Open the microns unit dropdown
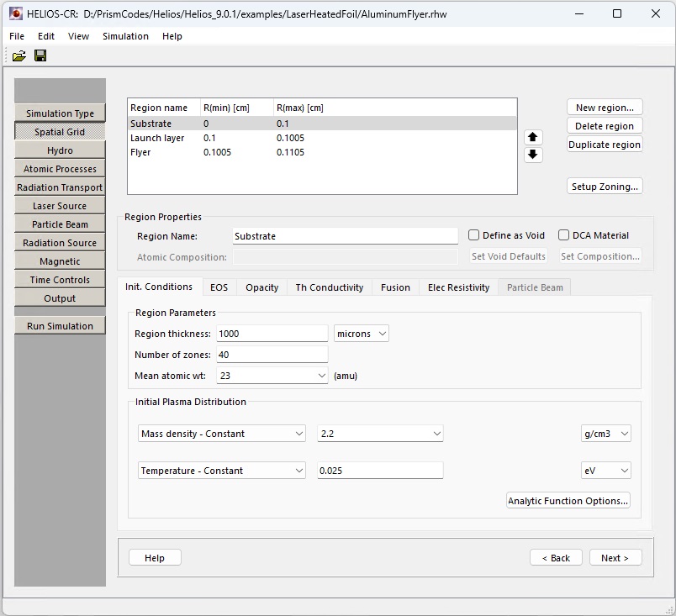The height and width of the screenshot is (616, 676). coord(362,334)
